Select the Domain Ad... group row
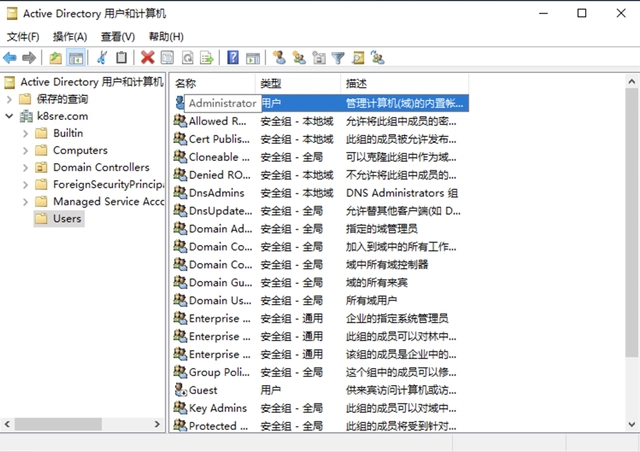The height and width of the screenshot is (452, 640). 321,229
